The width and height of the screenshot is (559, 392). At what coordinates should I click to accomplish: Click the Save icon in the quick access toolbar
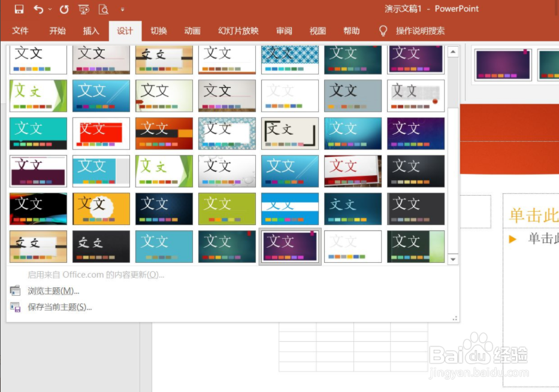tap(19, 9)
